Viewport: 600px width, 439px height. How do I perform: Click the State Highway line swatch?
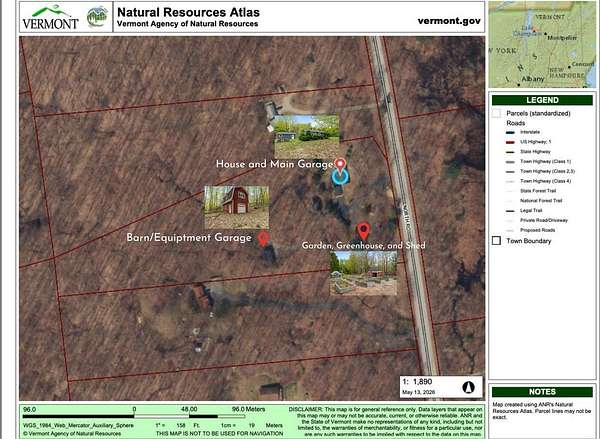tap(510, 152)
